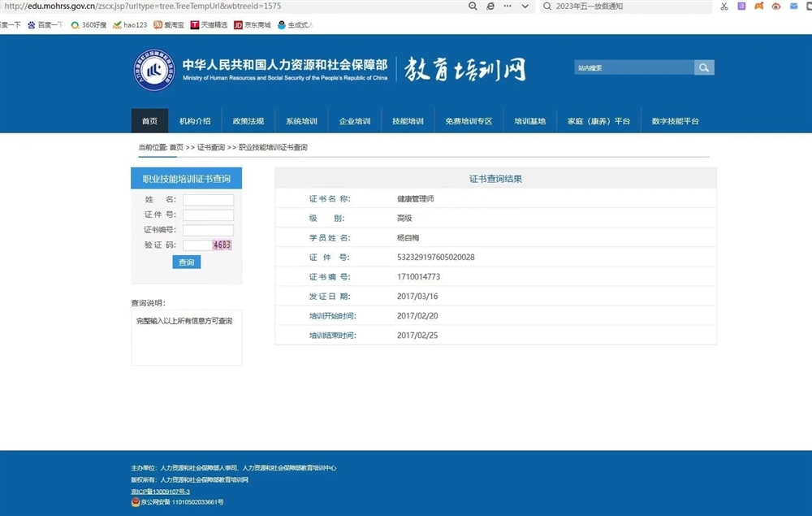Click the blue mail envelope icon
This screenshot has height=516, width=812.
[793, 7]
